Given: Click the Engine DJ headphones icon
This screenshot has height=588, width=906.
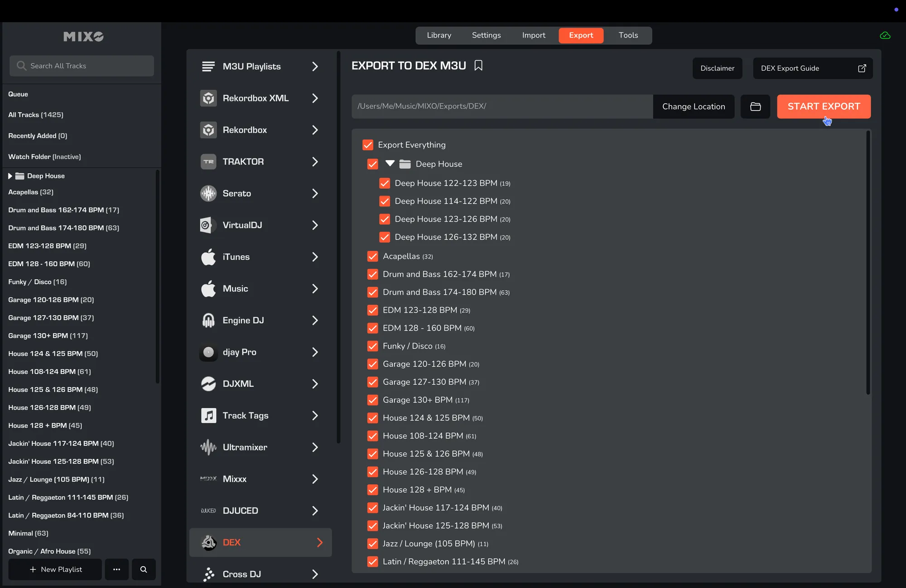Looking at the screenshot, I should [208, 320].
